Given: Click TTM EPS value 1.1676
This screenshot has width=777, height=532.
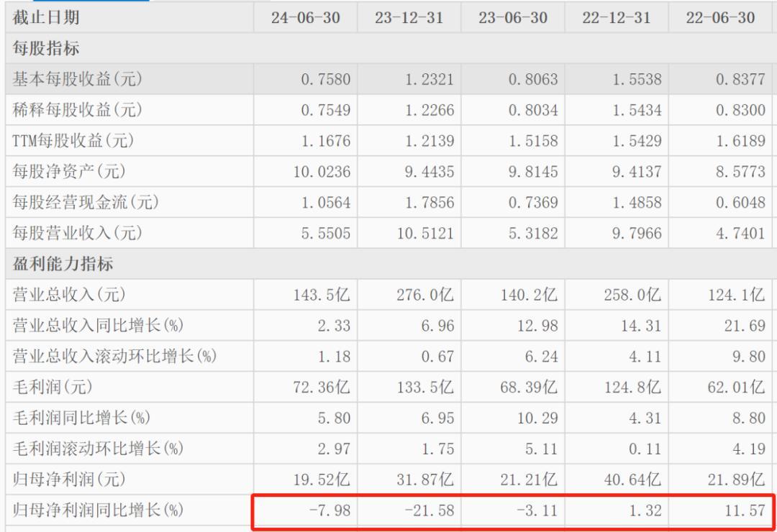Looking at the screenshot, I should click(x=326, y=141).
